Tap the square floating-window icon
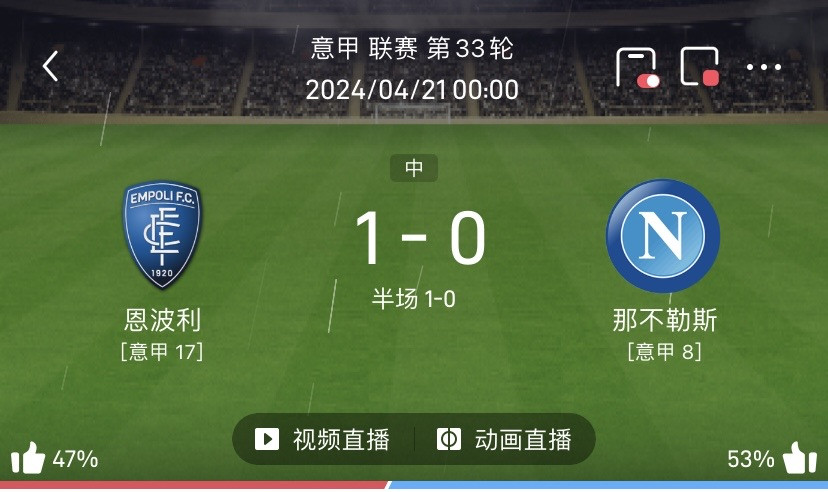 (700, 66)
